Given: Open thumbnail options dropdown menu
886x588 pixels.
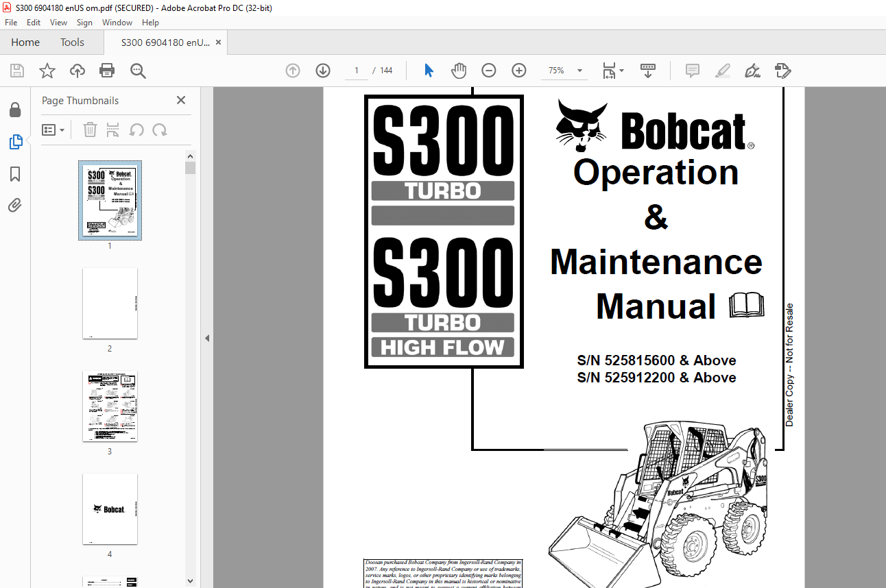Looking at the screenshot, I should click(x=53, y=130).
